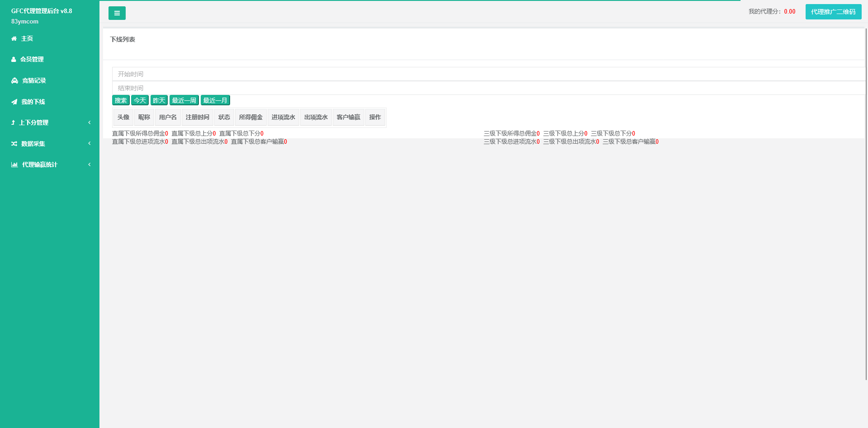Filter by 最近一周 button

click(x=184, y=100)
